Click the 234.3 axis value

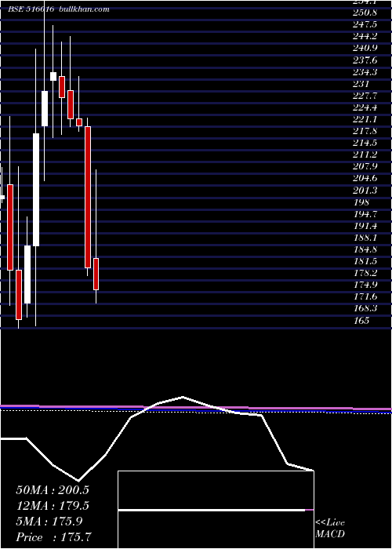tap(365, 72)
